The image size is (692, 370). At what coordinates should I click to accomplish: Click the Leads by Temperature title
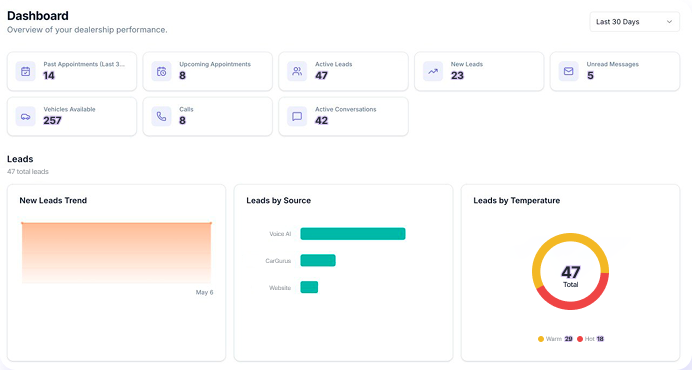(x=516, y=200)
